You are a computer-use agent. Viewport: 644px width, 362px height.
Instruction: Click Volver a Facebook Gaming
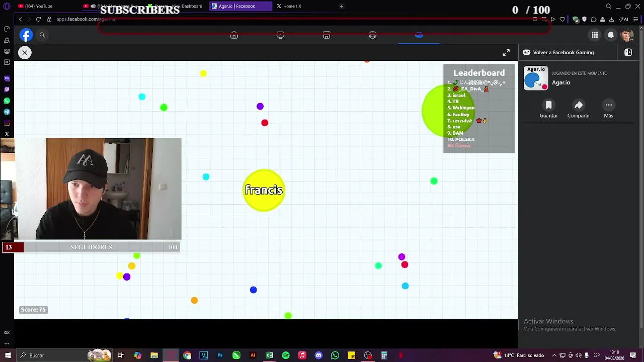558,52
